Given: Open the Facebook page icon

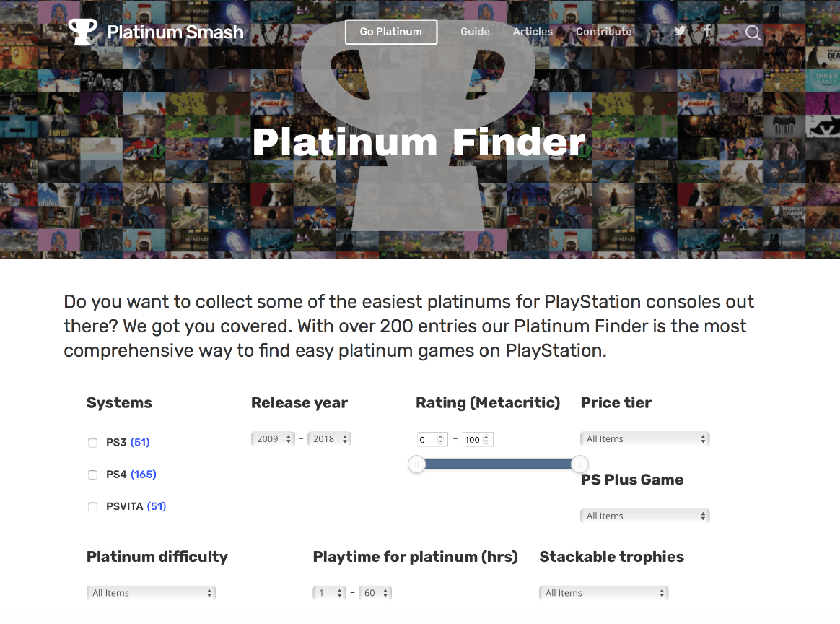Looking at the screenshot, I should (707, 31).
